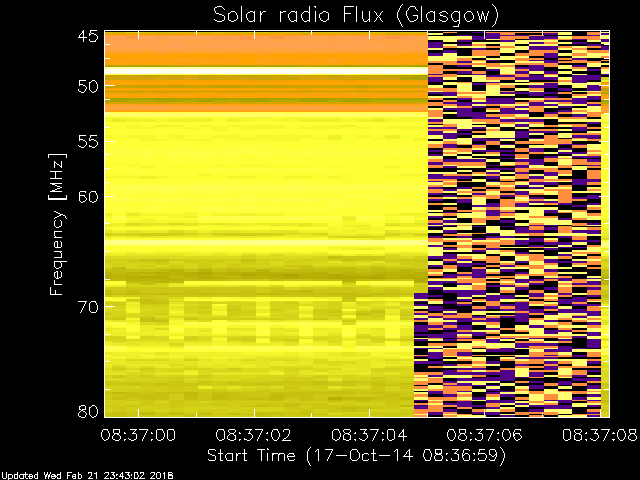This screenshot has height=480, width=640.
Task: Click the 70 frequency tick label
Action: (88, 307)
